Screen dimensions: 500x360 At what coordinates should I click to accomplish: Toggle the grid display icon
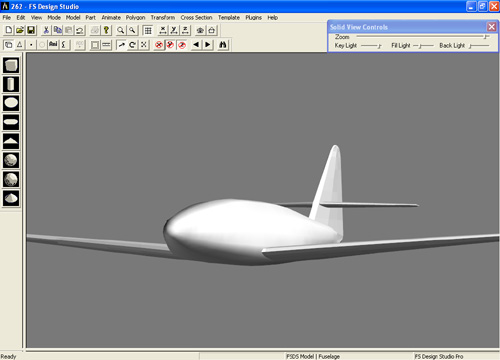(x=148, y=30)
